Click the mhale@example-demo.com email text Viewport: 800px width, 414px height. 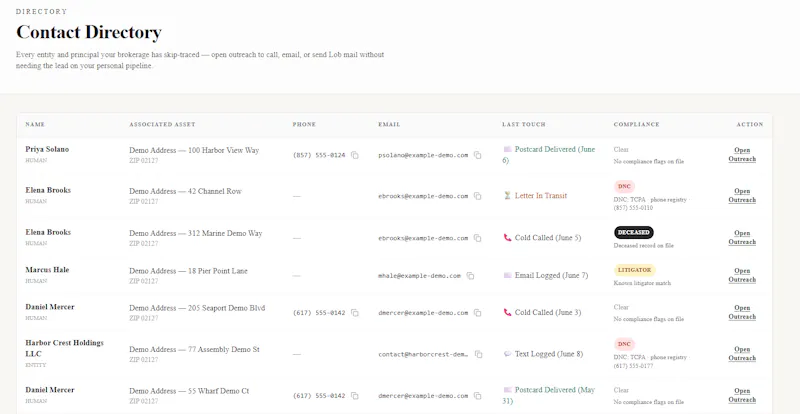click(x=419, y=276)
